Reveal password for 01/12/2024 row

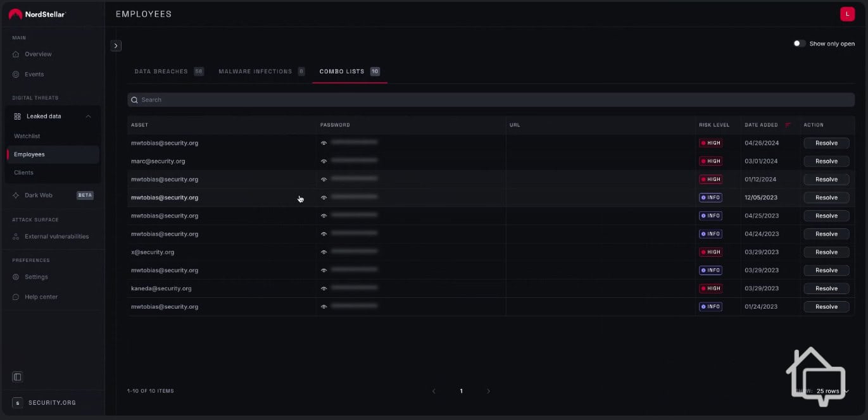pyautogui.click(x=324, y=180)
